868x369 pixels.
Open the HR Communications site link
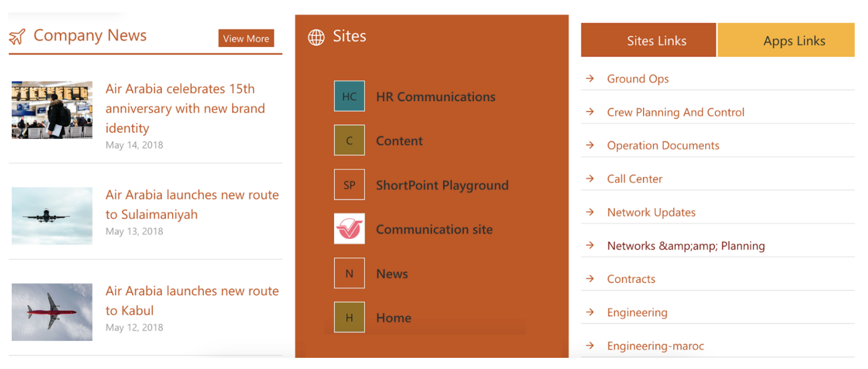[x=436, y=97]
